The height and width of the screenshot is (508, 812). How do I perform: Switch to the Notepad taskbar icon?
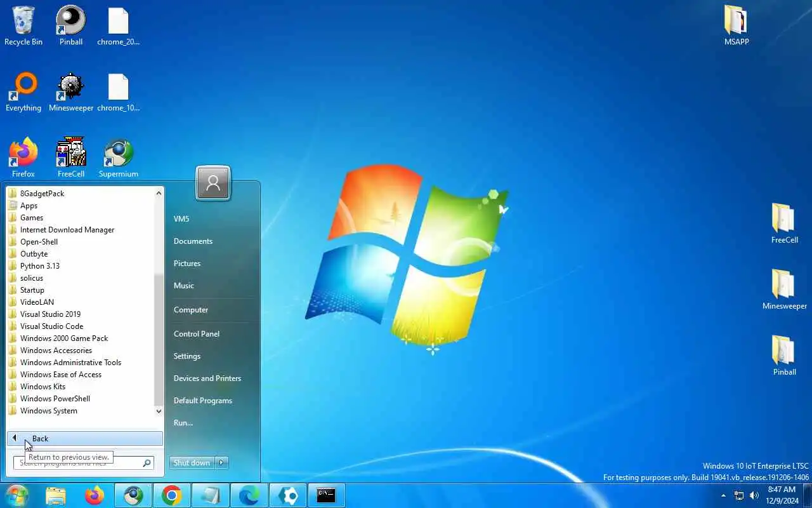tap(211, 496)
